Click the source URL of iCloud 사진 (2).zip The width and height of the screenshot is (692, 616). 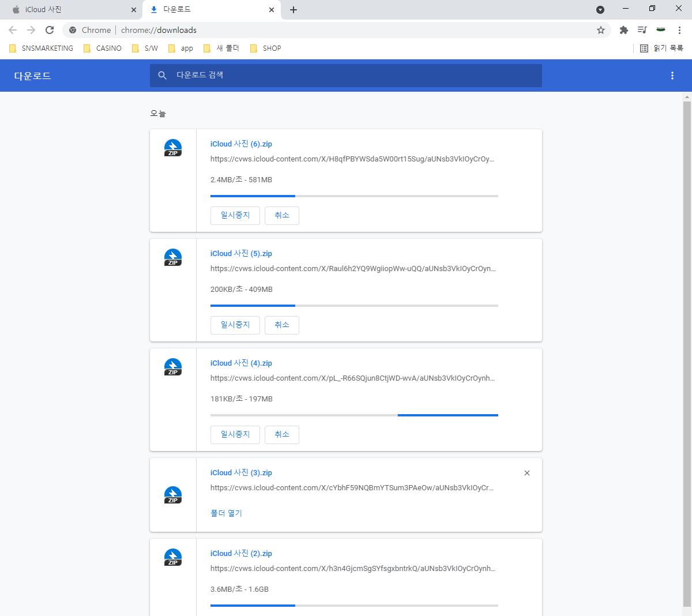point(353,569)
